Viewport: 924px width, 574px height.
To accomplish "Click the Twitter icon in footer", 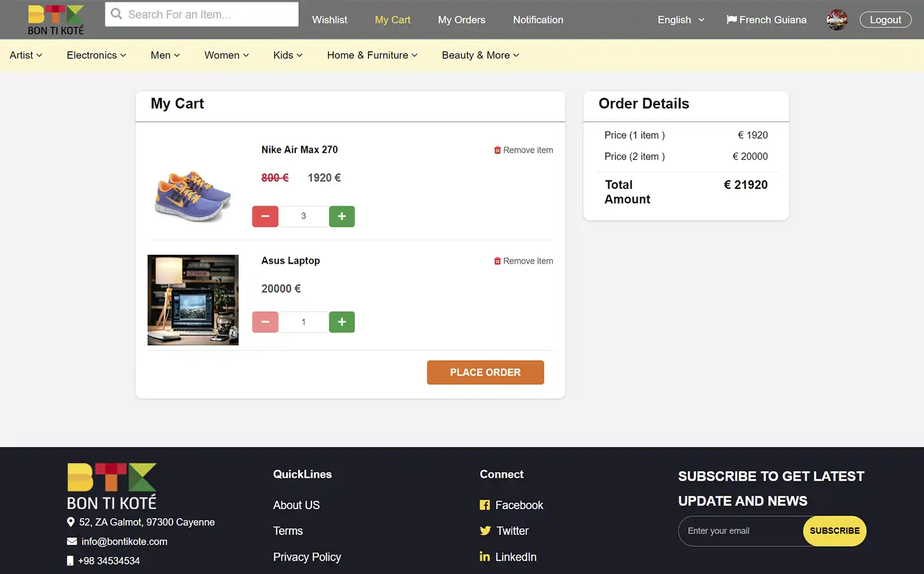I will click(485, 530).
